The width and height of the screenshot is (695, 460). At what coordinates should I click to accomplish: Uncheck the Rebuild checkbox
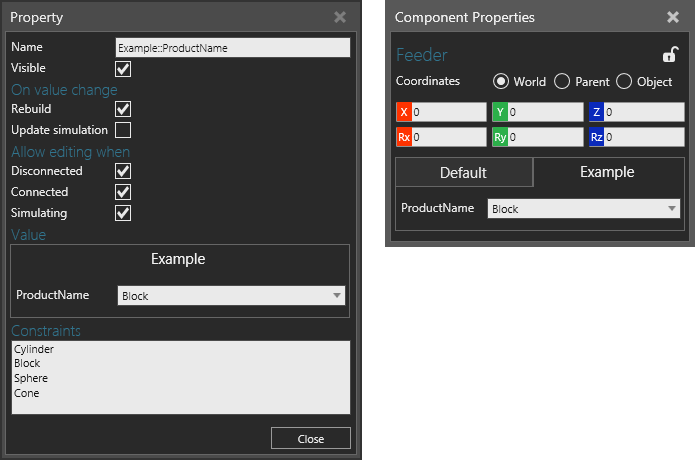pyautogui.click(x=123, y=109)
